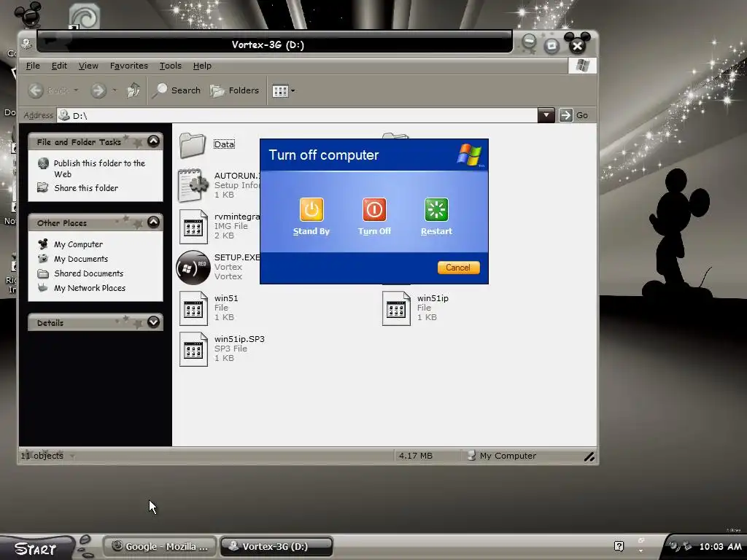Viewport: 747px width, 560px height.
Task: Open the File menu
Action: (x=33, y=66)
